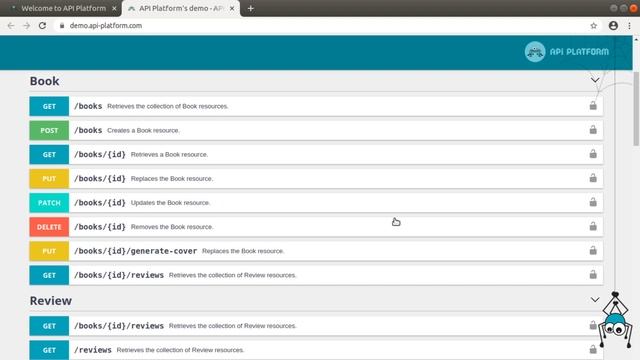Image resolution: width=640 pixels, height=360 pixels.
Task: Click the red DELETE method badge
Action: coord(49,227)
